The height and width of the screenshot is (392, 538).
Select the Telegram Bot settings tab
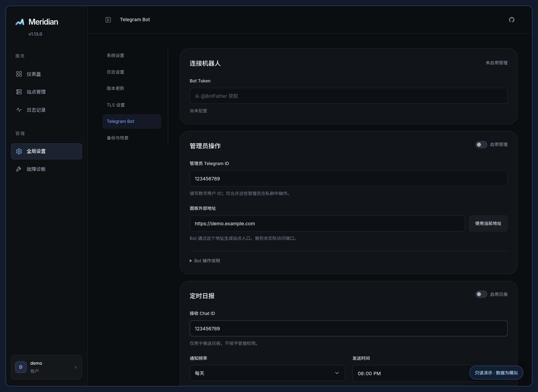[x=132, y=121]
